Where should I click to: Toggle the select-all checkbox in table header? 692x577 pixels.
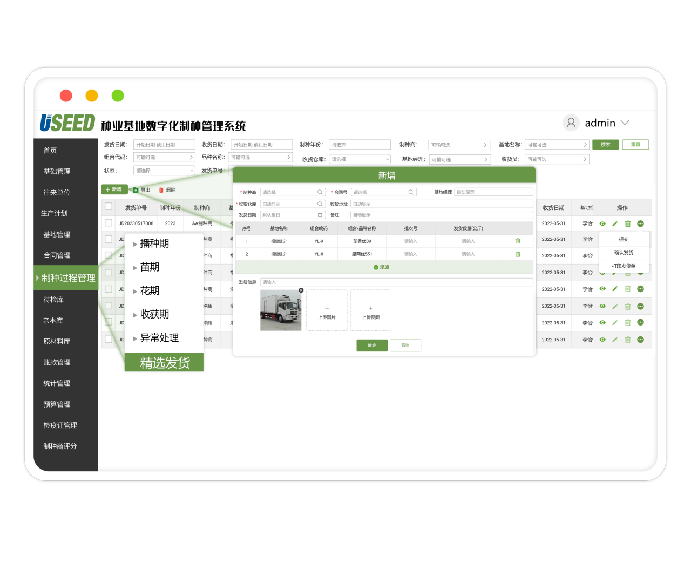tap(108, 207)
